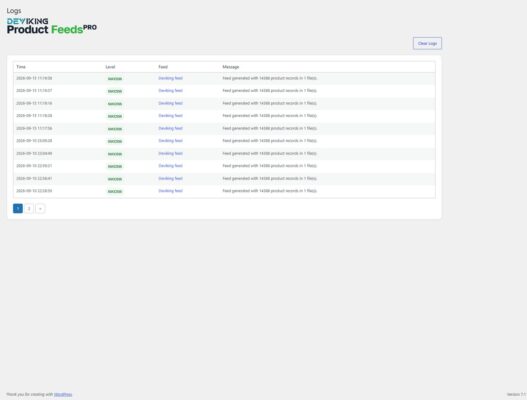Go to page 2 of logs
The image size is (527, 400).
(x=29, y=208)
